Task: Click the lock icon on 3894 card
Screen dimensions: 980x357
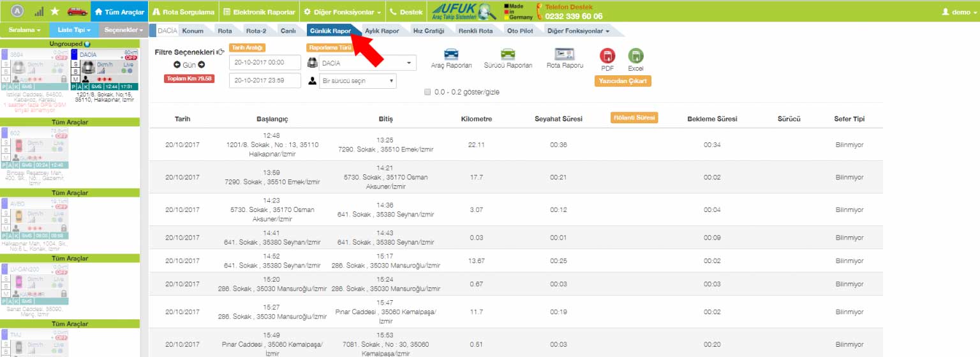Action: (64, 80)
